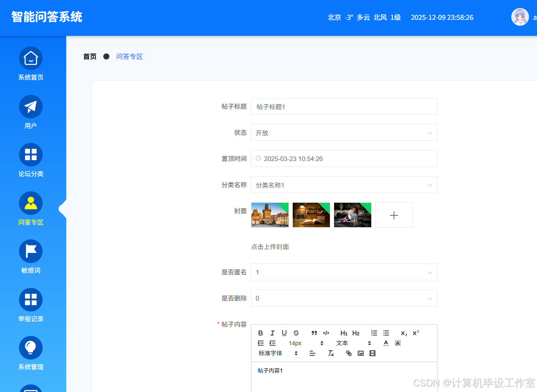Open the text background color picker
The width and height of the screenshot is (537, 392).
click(397, 343)
